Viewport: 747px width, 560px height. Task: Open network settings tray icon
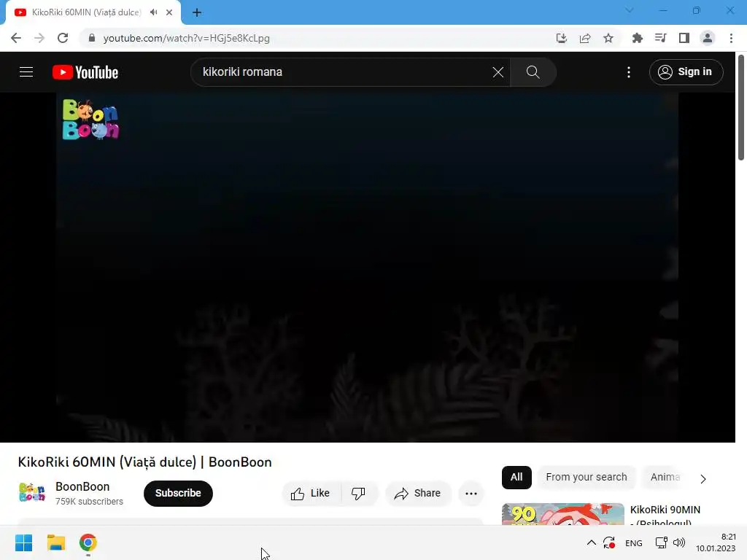(661, 542)
